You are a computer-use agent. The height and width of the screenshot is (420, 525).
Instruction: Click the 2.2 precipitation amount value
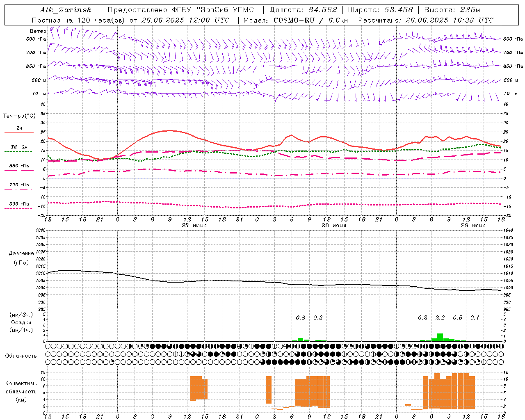[x=440, y=317]
